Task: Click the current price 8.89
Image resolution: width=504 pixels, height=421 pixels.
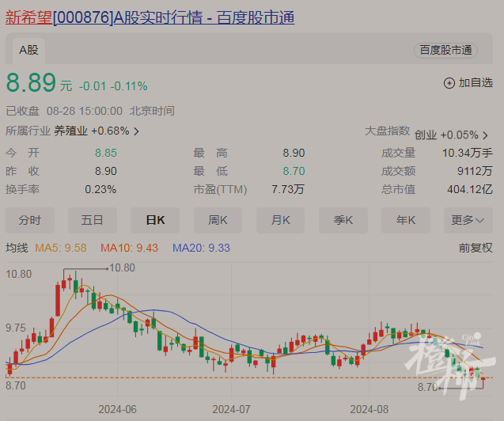Action: (31, 82)
